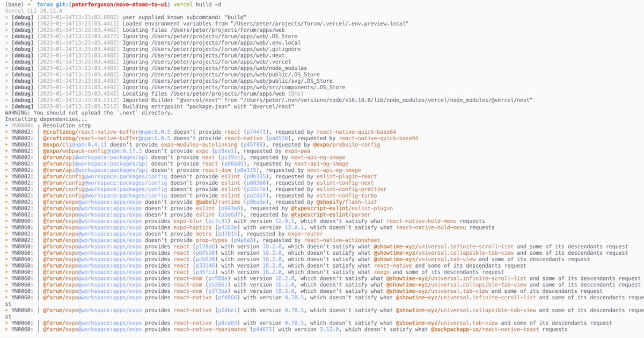Click the 'YN0000:' code label
This screenshot has height=338, width=644.
point(24,126)
